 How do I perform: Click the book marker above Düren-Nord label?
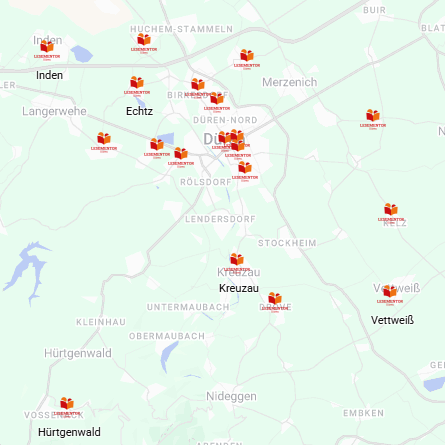tap(217, 101)
